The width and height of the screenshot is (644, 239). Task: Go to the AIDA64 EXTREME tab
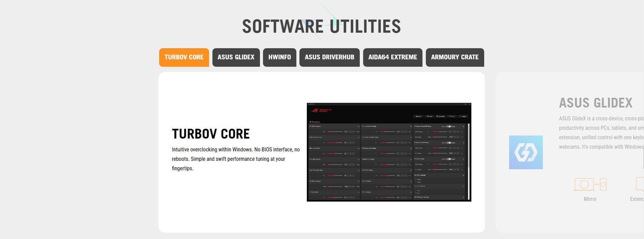[x=392, y=57]
